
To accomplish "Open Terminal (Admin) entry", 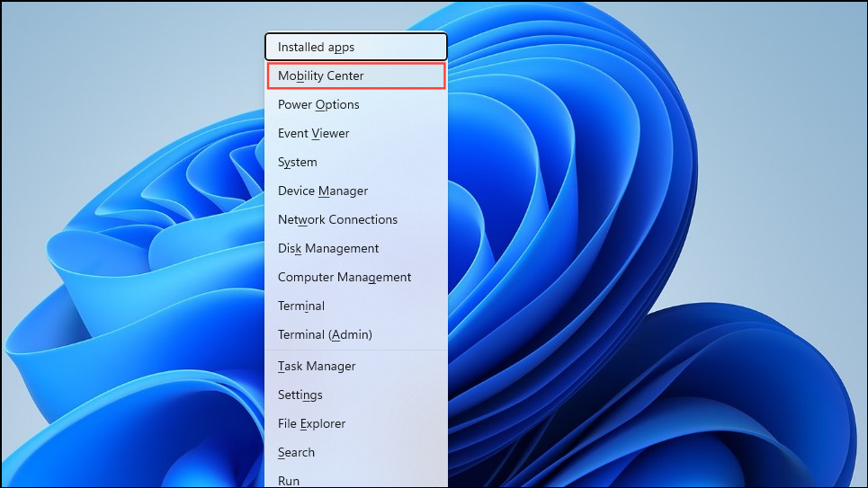I will pos(356,334).
